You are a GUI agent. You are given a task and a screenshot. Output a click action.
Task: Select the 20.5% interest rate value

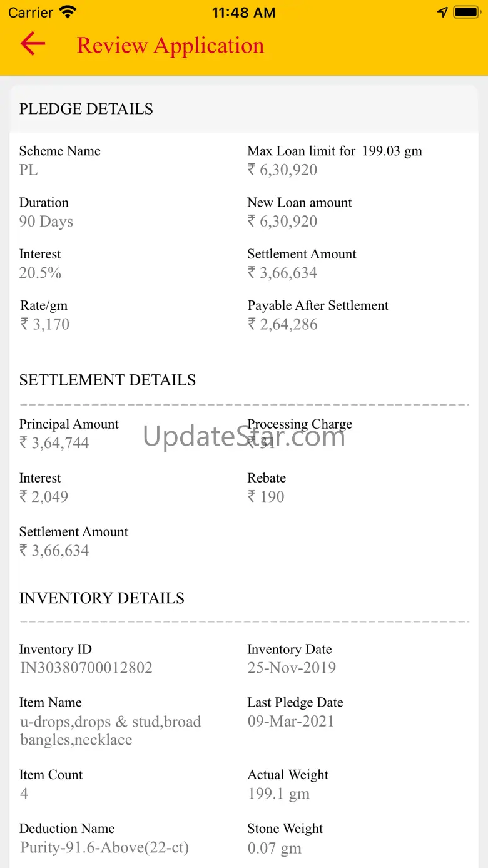coord(40,273)
